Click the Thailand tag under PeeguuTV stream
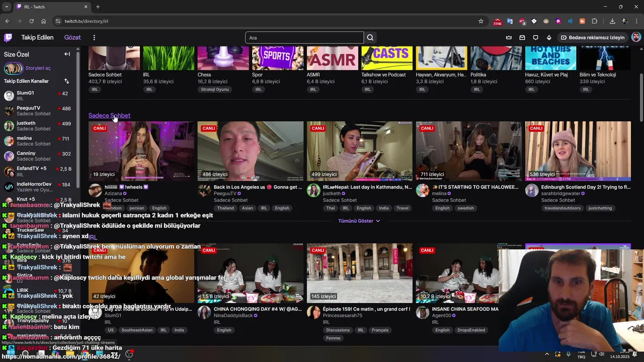 [225, 208]
